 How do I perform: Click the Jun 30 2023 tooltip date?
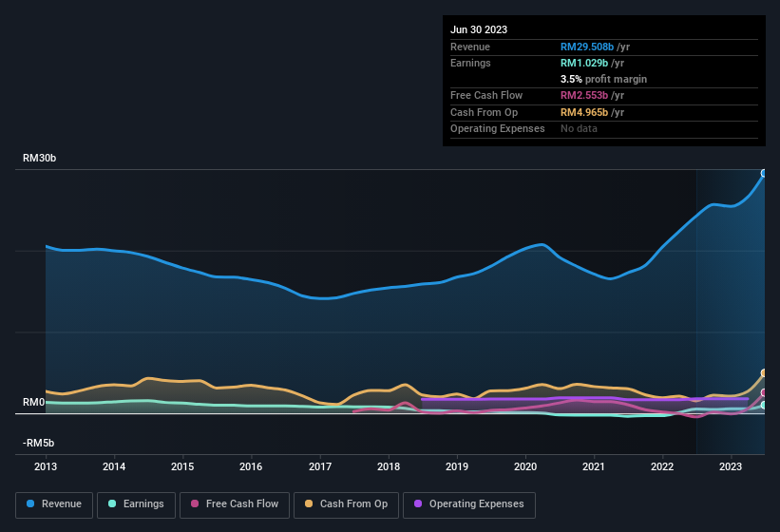coord(479,29)
